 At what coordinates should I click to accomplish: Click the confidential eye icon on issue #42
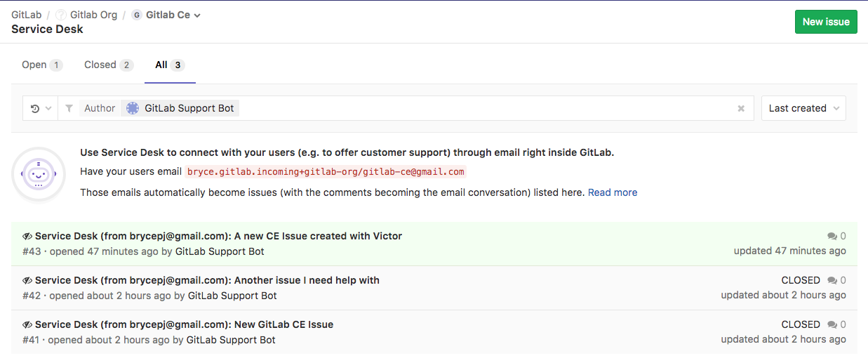coord(27,281)
